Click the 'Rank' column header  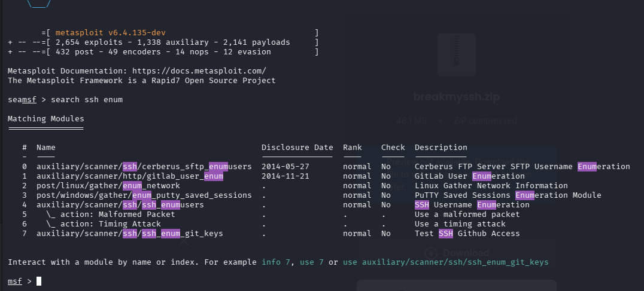(353, 148)
